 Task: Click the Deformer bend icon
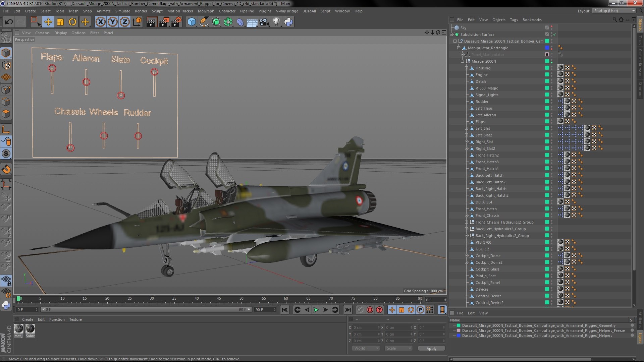pyautogui.click(x=240, y=22)
